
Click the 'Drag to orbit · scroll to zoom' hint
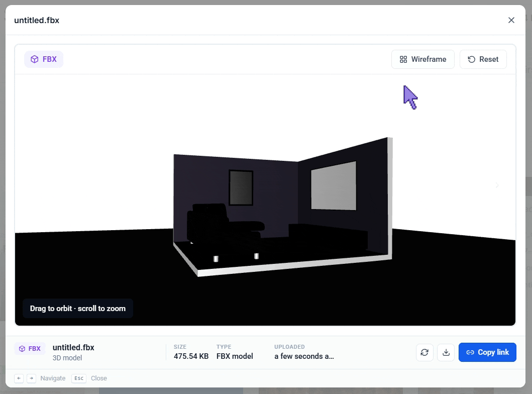point(78,309)
